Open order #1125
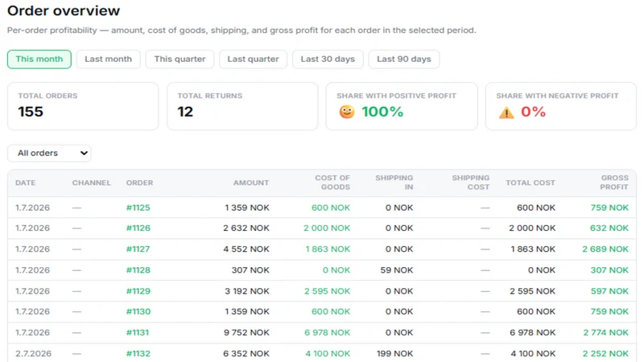The image size is (644, 362). point(138,208)
